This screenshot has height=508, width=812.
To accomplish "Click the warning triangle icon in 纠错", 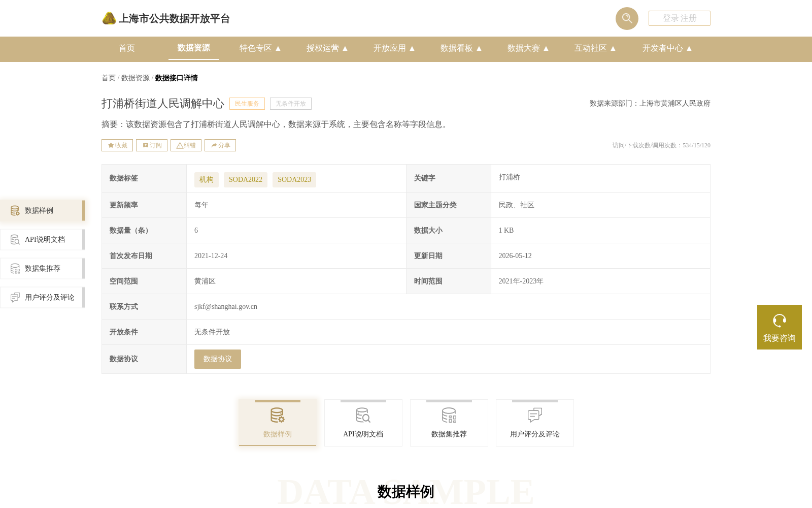I will click(180, 145).
